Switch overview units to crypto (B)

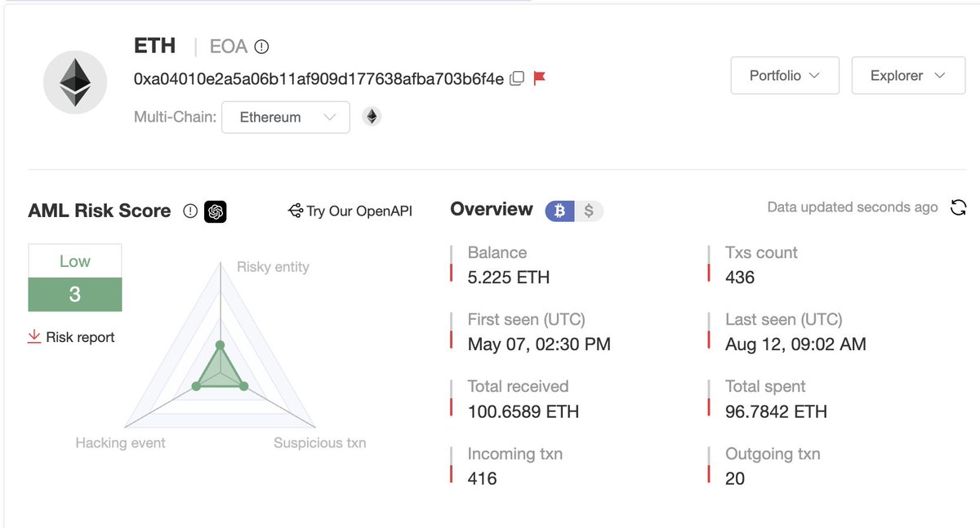tap(560, 211)
